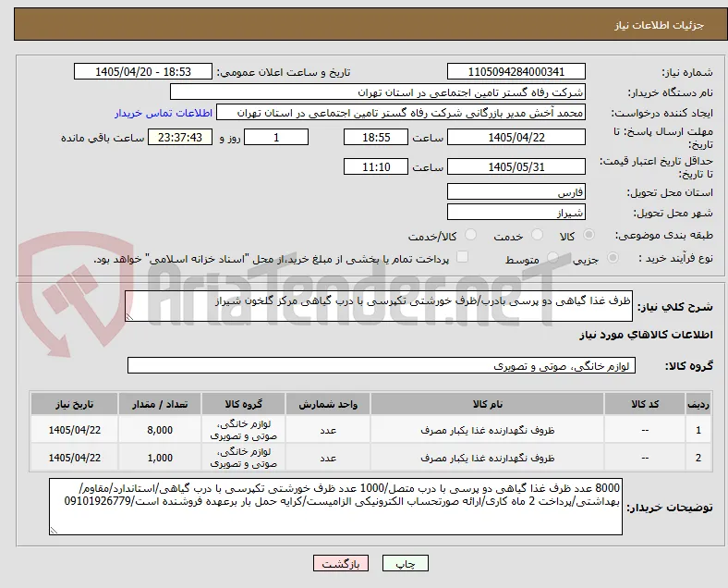
Task: Click the quantity 8,000 cell
Action: 160,430
